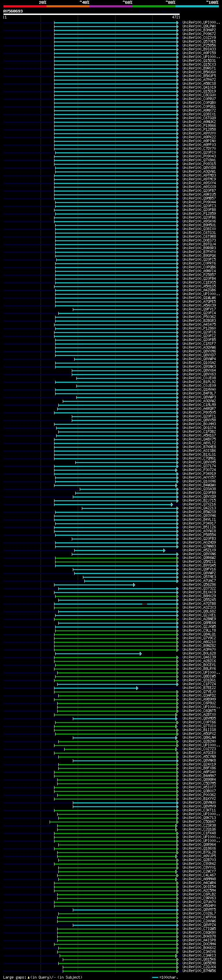
Task: Select label UniRef100_Q8VMT5
Action: tap(199, 909)
